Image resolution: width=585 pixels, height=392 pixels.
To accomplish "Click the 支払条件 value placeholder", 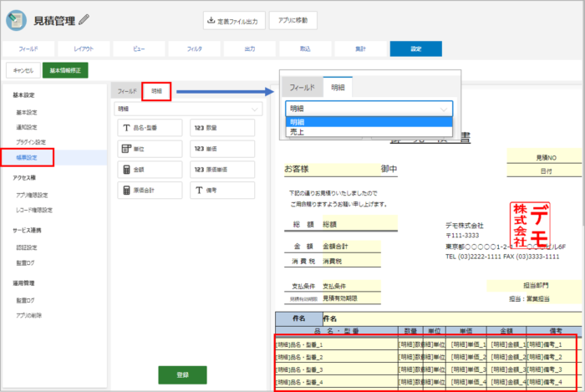I will (x=352, y=286).
